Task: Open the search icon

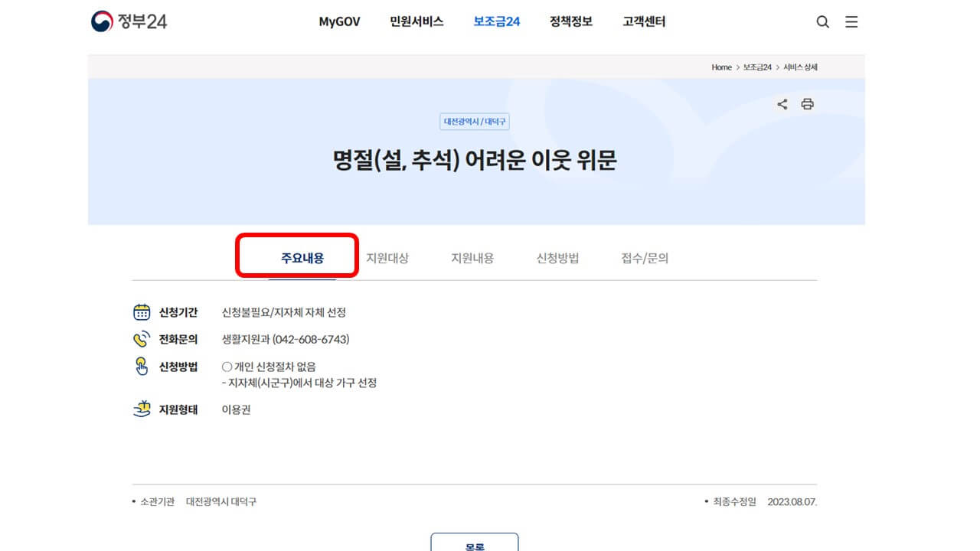Action: [x=822, y=22]
